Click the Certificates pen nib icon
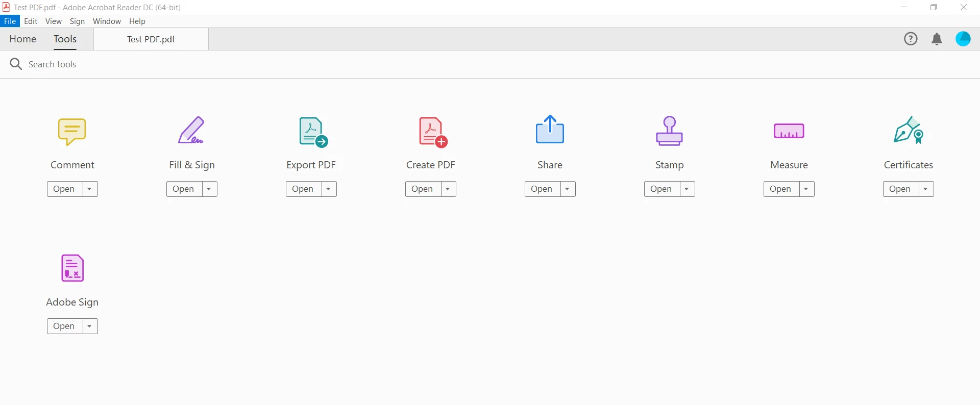Image resolution: width=980 pixels, height=405 pixels. click(909, 131)
